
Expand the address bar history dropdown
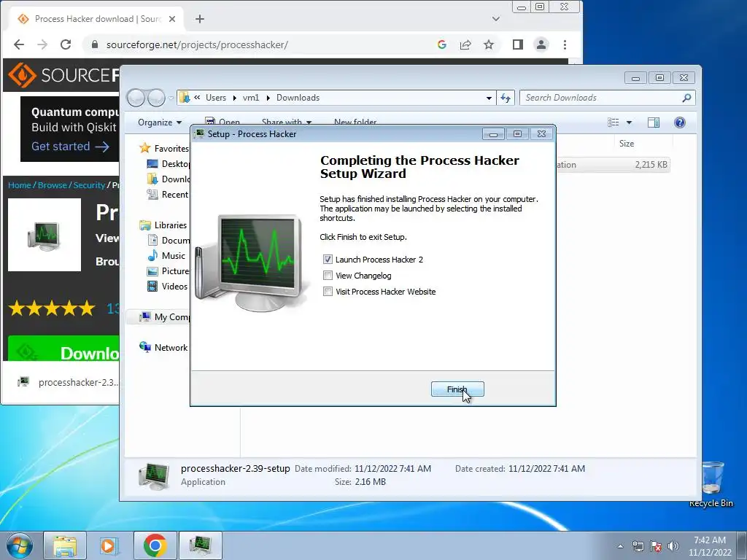489,98
